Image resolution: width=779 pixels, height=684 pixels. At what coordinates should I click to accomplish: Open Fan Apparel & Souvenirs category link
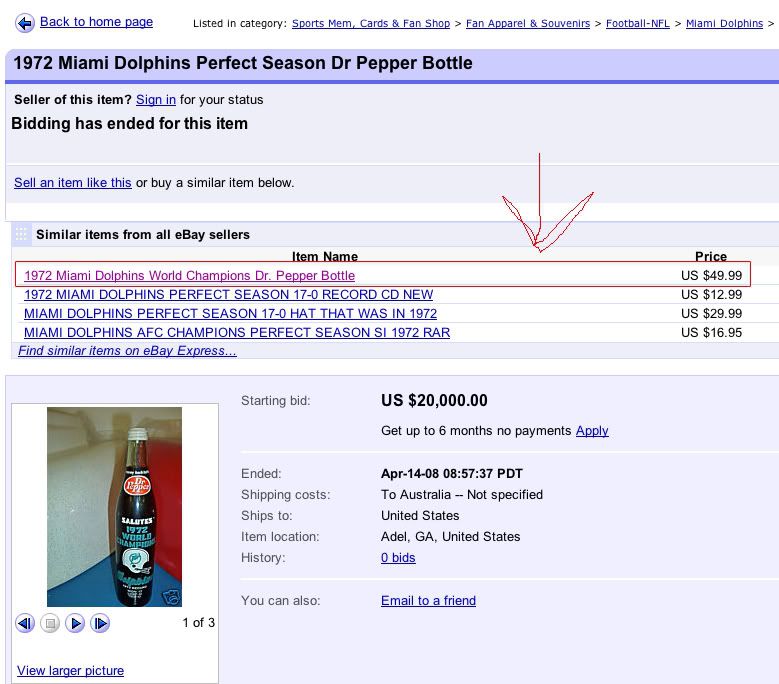pos(528,23)
